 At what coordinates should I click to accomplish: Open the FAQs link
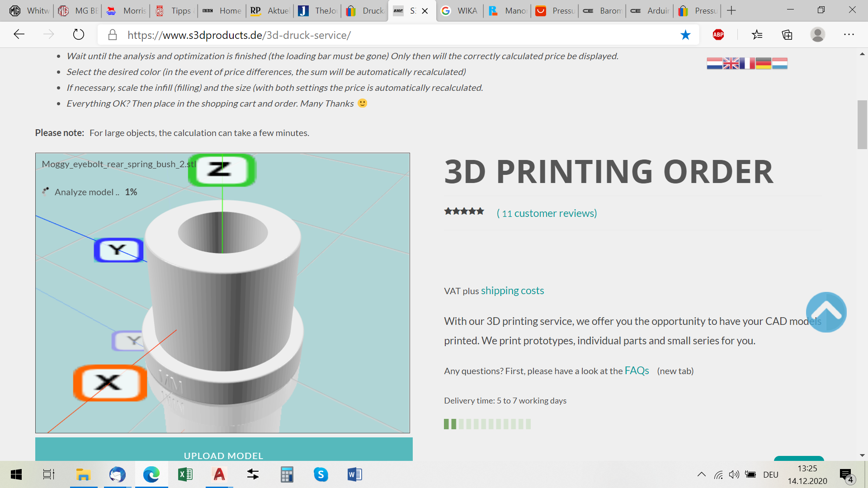637,371
